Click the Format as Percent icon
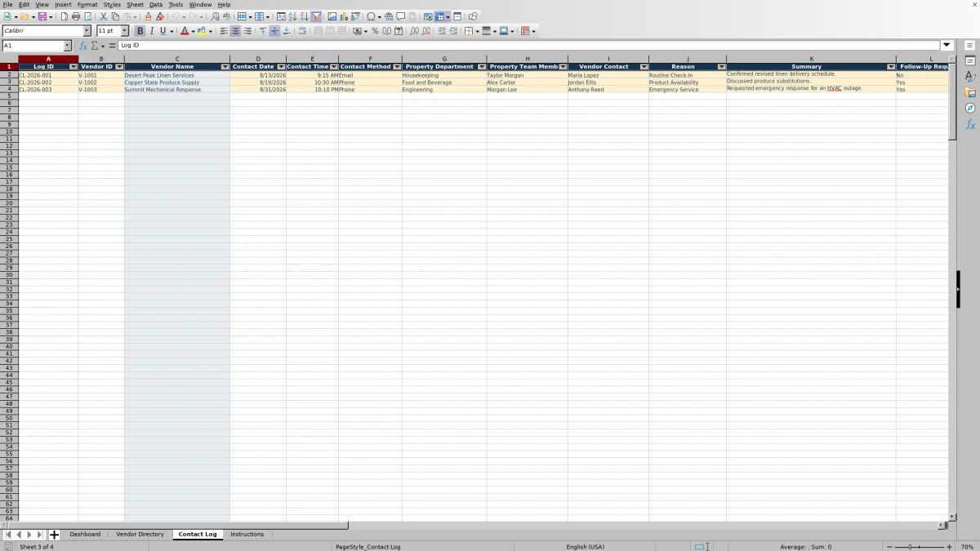980x551 pixels. pos(375,31)
